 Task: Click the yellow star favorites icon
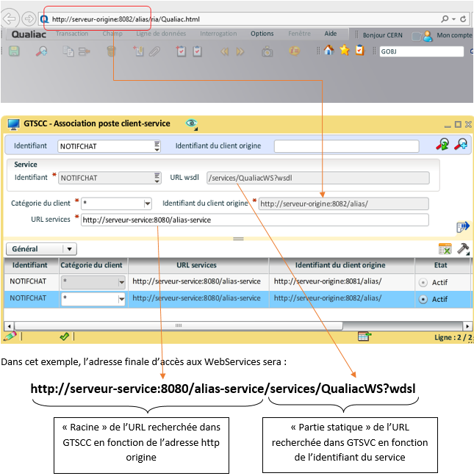pos(344,51)
